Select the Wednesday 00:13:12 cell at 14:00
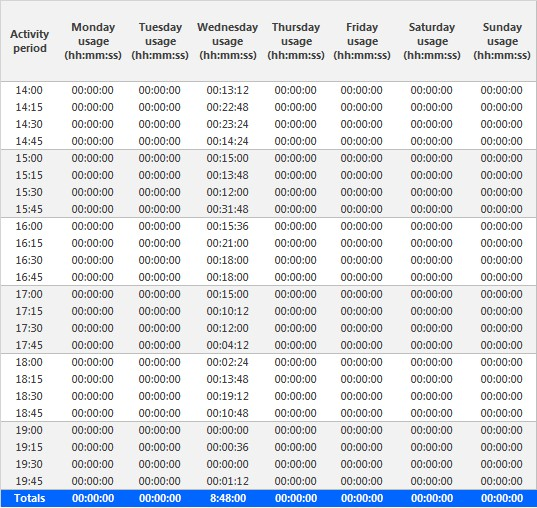Screen dimensions: 537x508 point(227,90)
